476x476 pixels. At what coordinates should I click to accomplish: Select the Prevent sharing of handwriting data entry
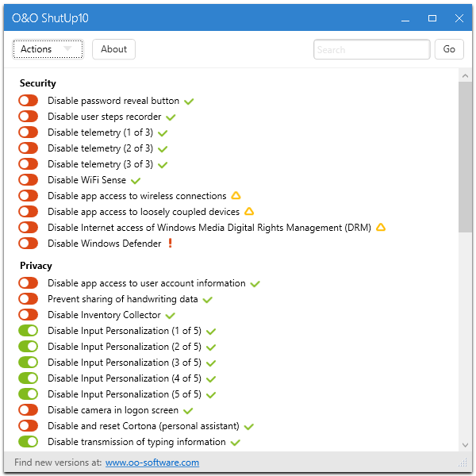click(x=122, y=299)
